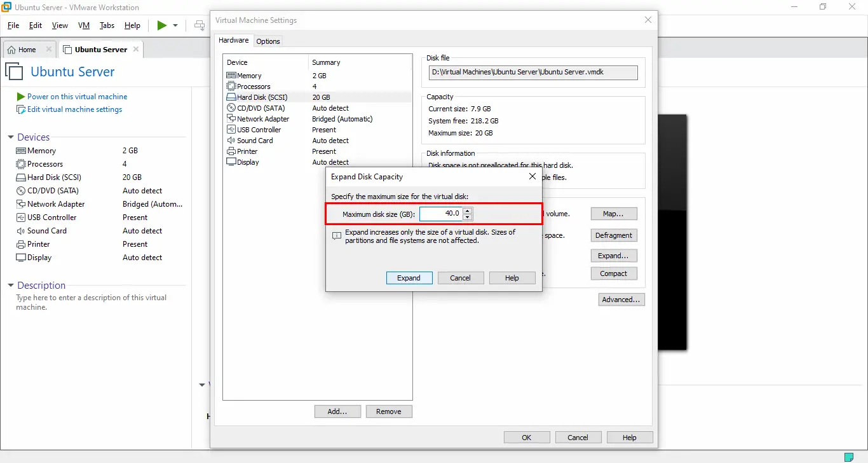Screen dimensions: 868x463
Task: Click Hard Disk icon in main window Devices panel
Action: point(21,177)
